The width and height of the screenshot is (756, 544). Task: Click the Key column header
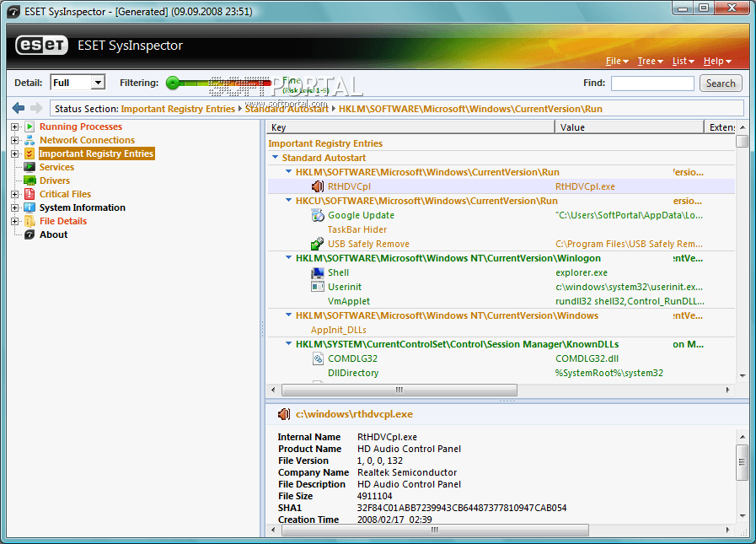tap(410, 127)
